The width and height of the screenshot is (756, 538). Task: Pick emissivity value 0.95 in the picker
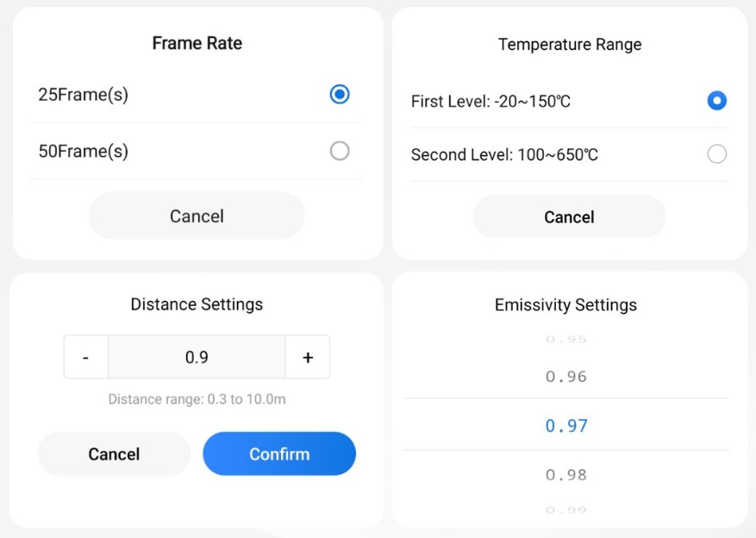tap(566, 340)
